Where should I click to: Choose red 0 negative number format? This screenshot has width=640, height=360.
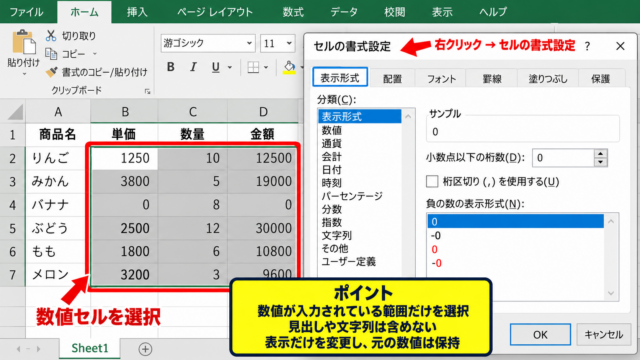(x=434, y=249)
